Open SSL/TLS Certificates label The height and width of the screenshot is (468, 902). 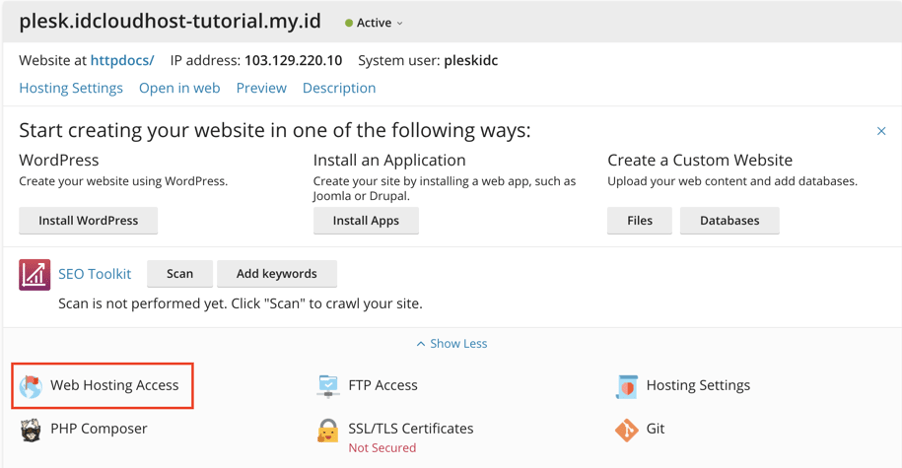click(x=411, y=429)
